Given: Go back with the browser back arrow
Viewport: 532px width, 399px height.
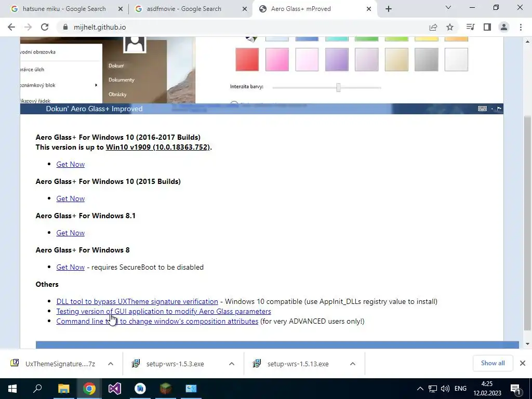Looking at the screenshot, I should pos(11,27).
